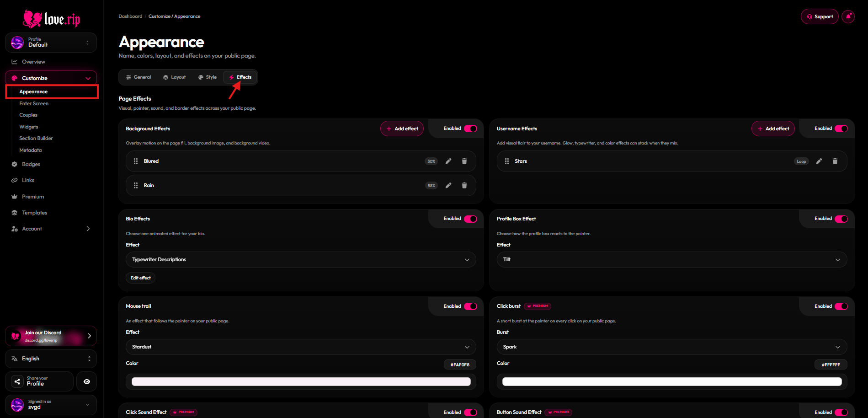Open the Spark burst dropdown
Viewport: 868px width, 418px height.
671,347
